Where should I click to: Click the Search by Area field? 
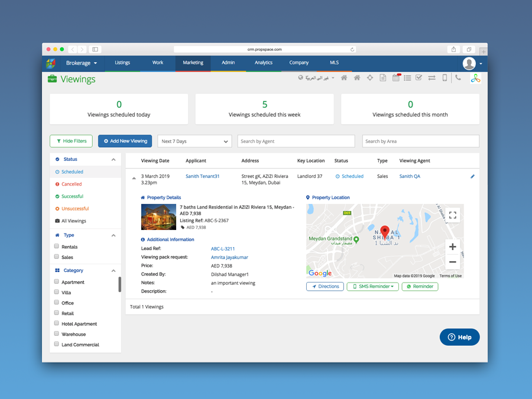point(421,141)
